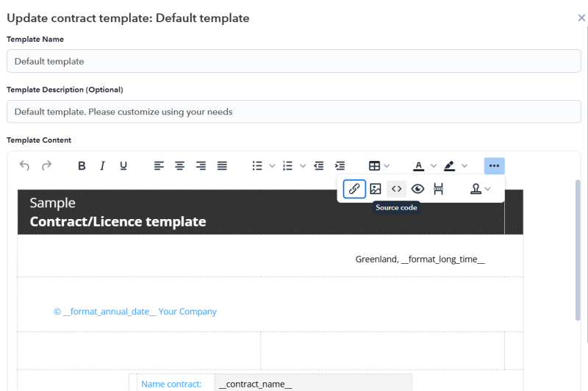Image resolution: width=588 pixels, height=391 pixels.
Task: Align text left
Action: pyautogui.click(x=159, y=165)
